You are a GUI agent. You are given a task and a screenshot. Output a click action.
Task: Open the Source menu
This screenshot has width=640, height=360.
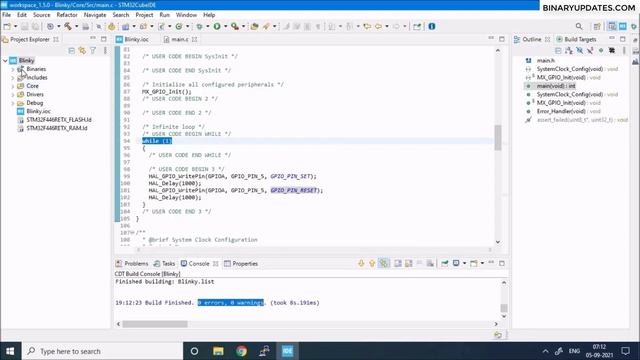(42, 15)
